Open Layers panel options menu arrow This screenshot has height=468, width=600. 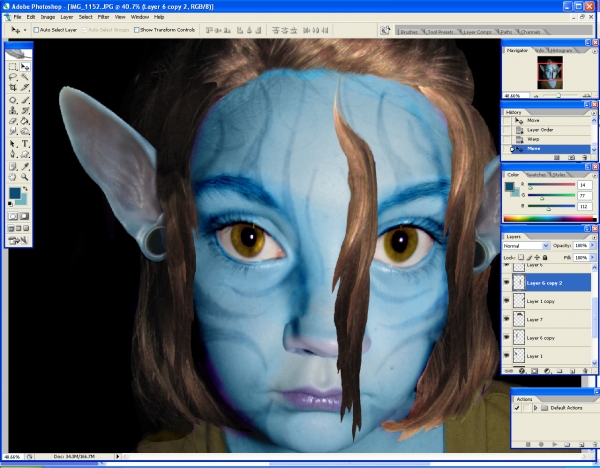(x=594, y=237)
